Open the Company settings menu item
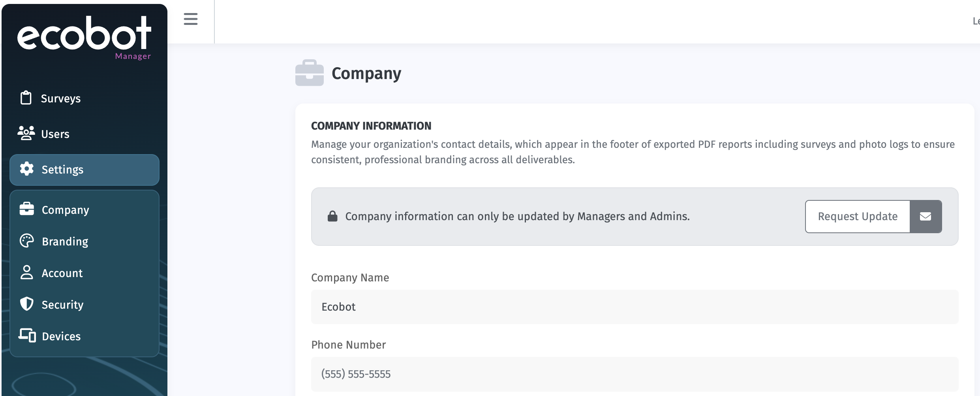The width and height of the screenshot is (980, 396). (66, 210)
